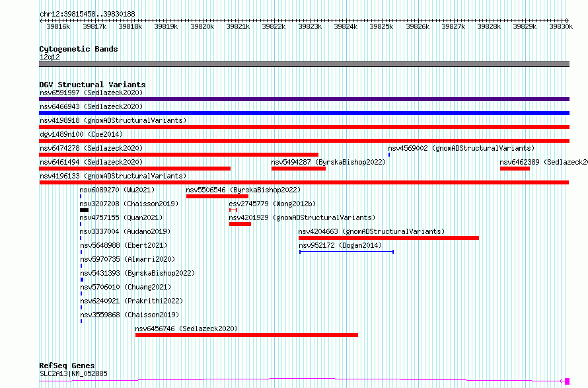Select the red nsv4204663 variant bar
The width and height of the screenshot is (588, 388).
[388, 238]
